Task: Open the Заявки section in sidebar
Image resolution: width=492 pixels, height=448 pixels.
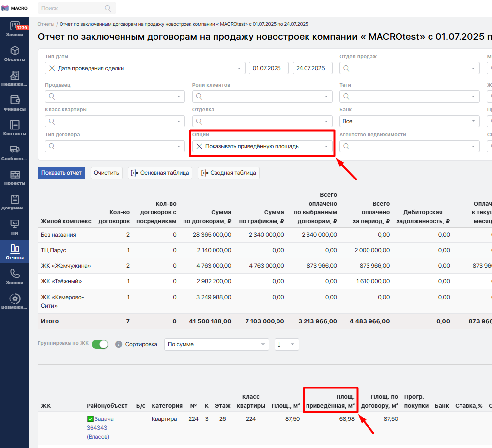Action: [14, 29]
